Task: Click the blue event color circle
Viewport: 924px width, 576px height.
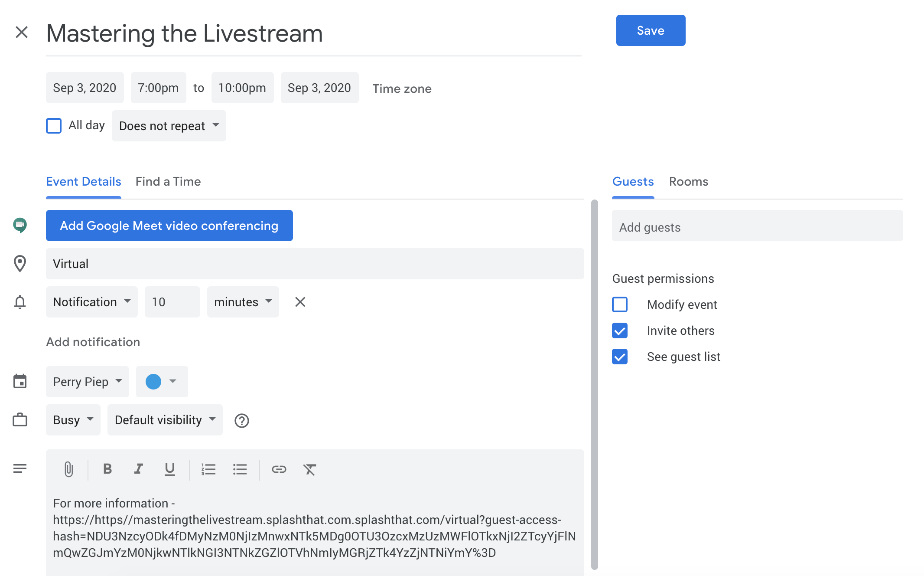Action: click(153, 382)
